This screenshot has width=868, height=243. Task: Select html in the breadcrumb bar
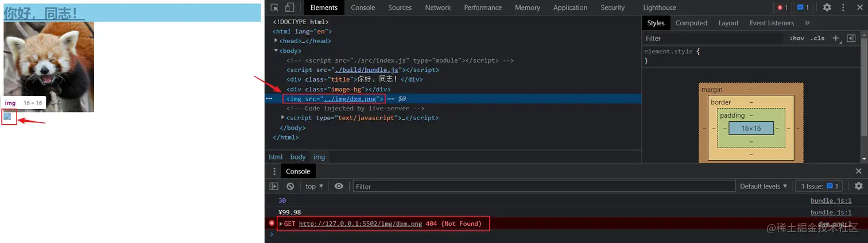pyautogui.click(x=276, y=157)
